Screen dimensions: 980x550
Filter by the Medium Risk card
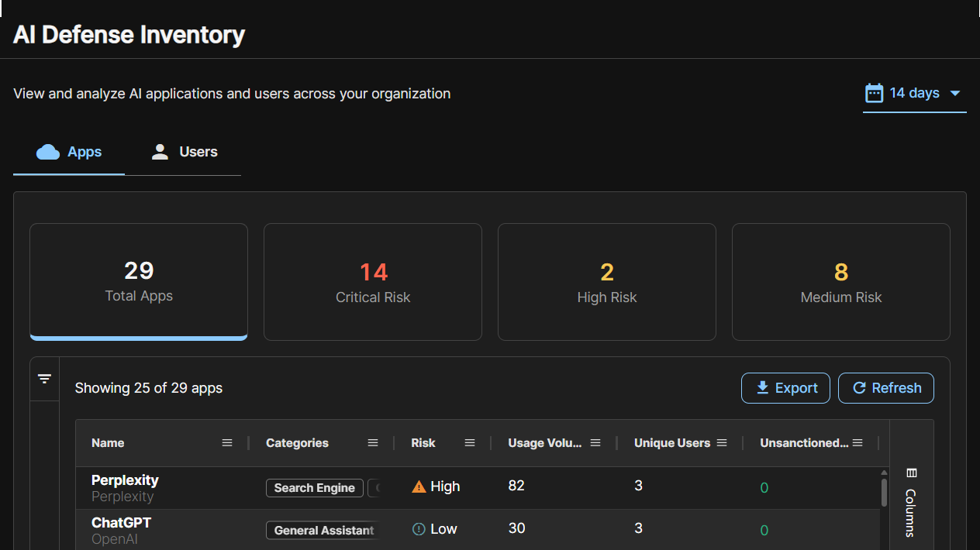(x=841, y=282)
